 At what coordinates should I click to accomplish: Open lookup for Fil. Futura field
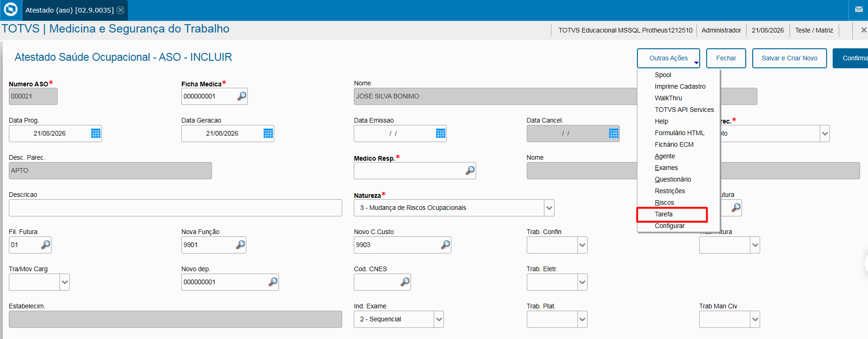pyautogui.click(x=46, y=245)
